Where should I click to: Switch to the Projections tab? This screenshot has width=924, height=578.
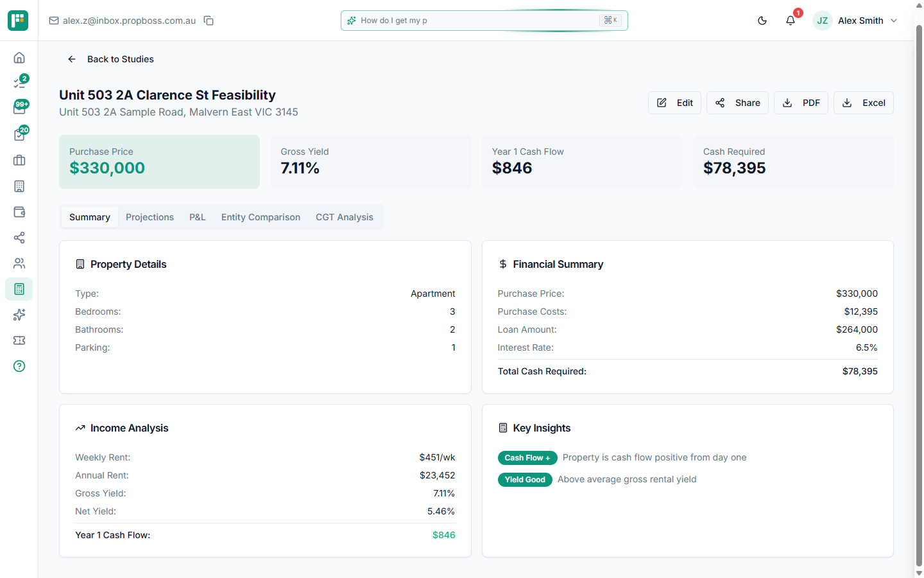(x=150, y=217)
